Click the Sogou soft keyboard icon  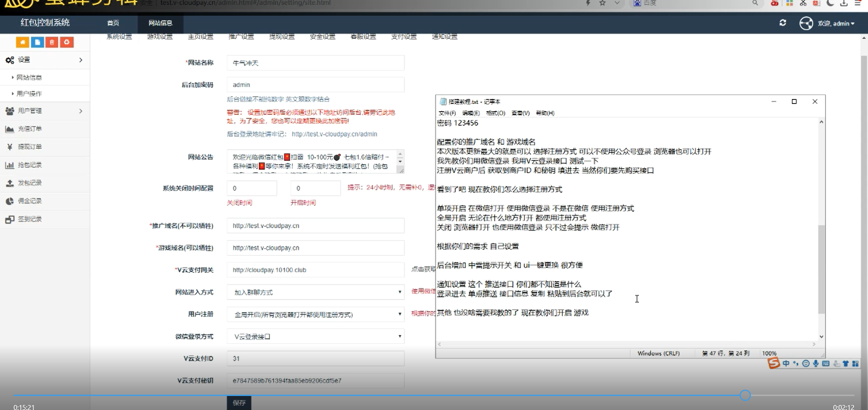[826, 363]
